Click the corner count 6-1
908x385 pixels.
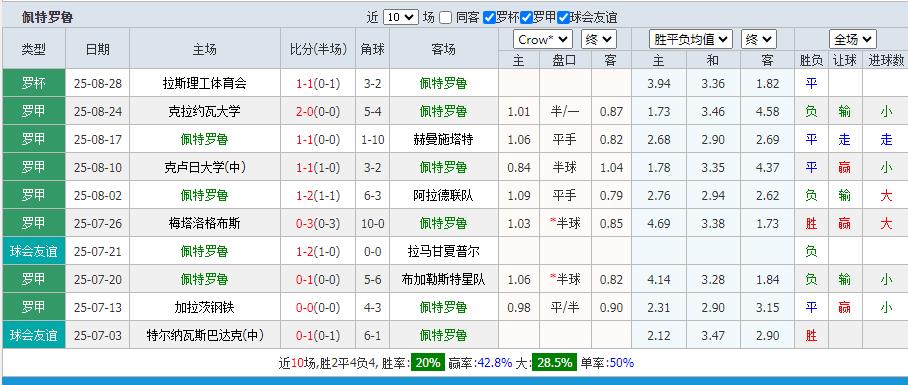[372, 335]
